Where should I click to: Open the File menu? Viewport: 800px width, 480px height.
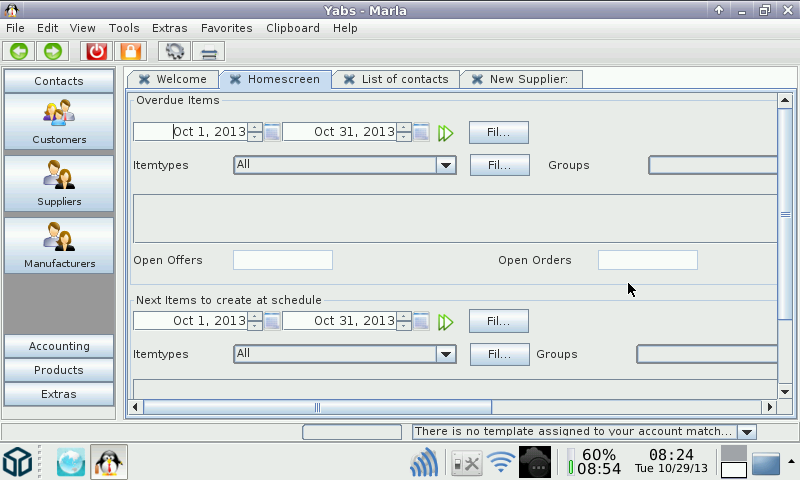tap(15, 28)
